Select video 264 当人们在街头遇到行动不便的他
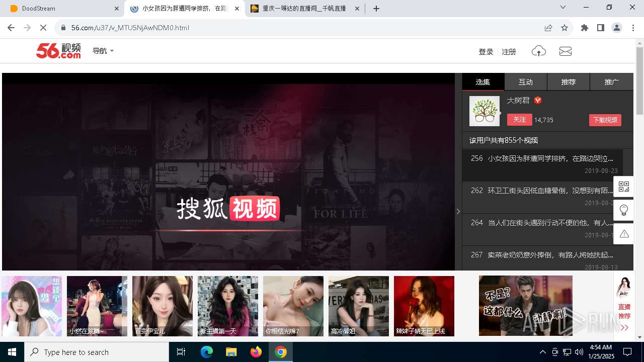 click(542, 229)
